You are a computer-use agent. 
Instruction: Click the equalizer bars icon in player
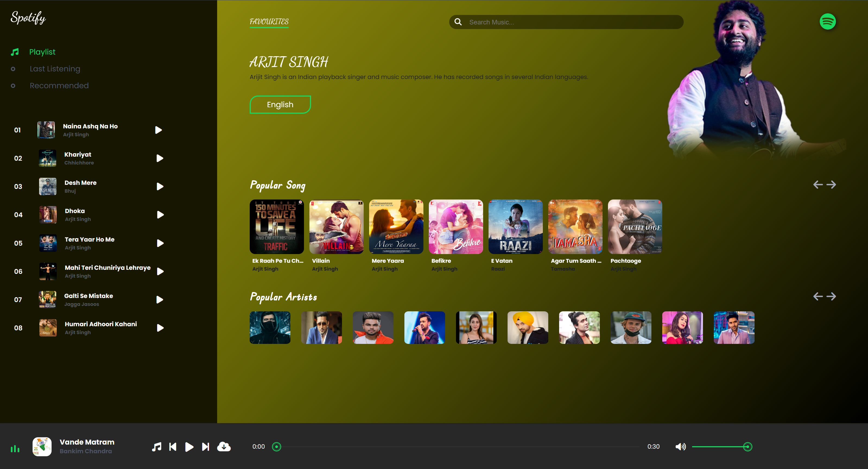click(x=15, y=448)
